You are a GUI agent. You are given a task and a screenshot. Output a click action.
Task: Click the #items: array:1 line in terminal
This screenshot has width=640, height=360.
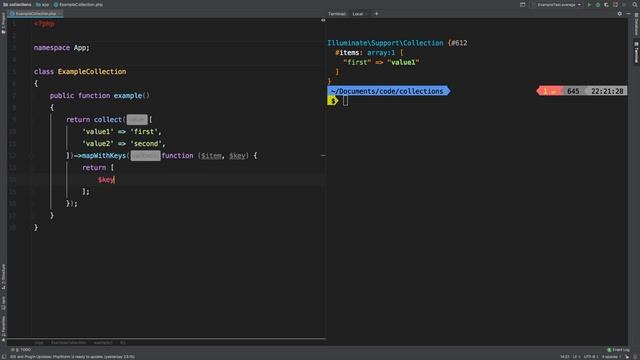pos(369,53)
